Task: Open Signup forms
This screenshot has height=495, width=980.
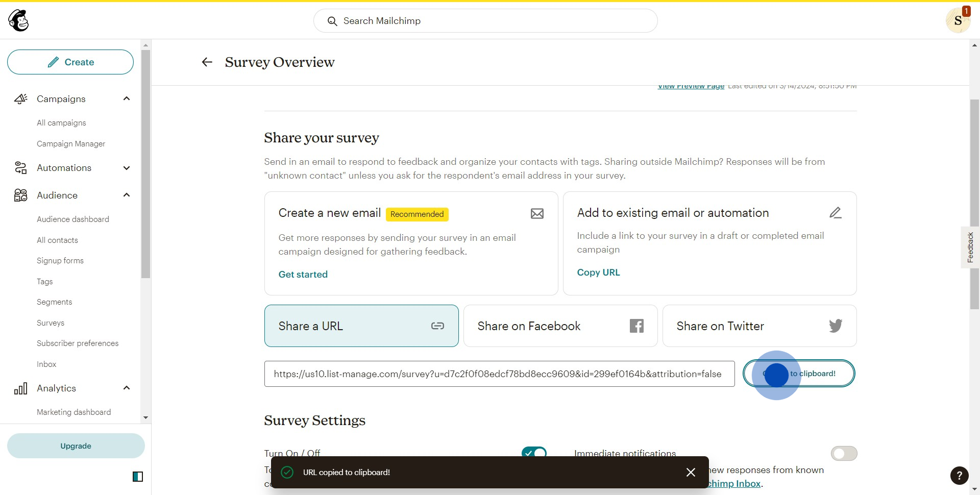Action: coord(60,261)
